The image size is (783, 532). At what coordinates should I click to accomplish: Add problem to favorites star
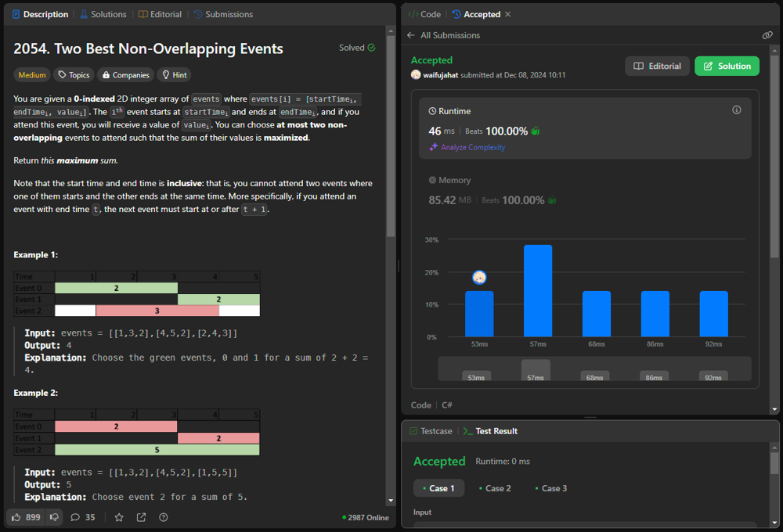[119, 518]
